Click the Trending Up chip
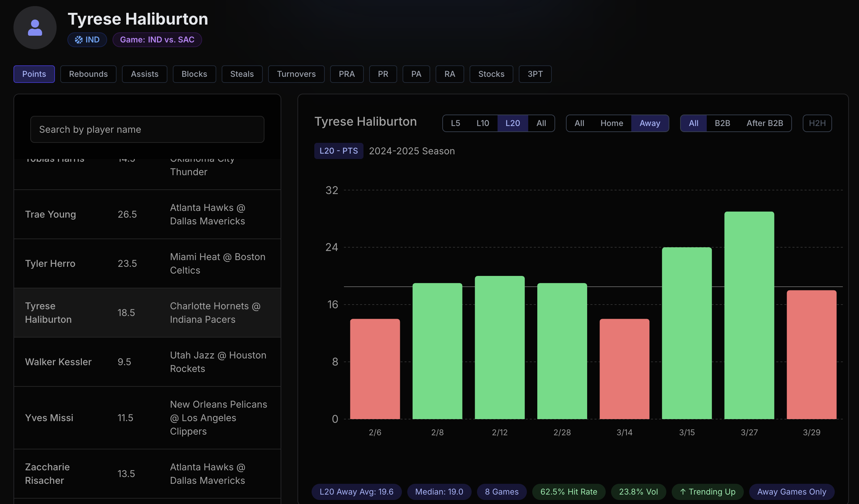Screen dimensions: 859x504 (x=708, y=492)
